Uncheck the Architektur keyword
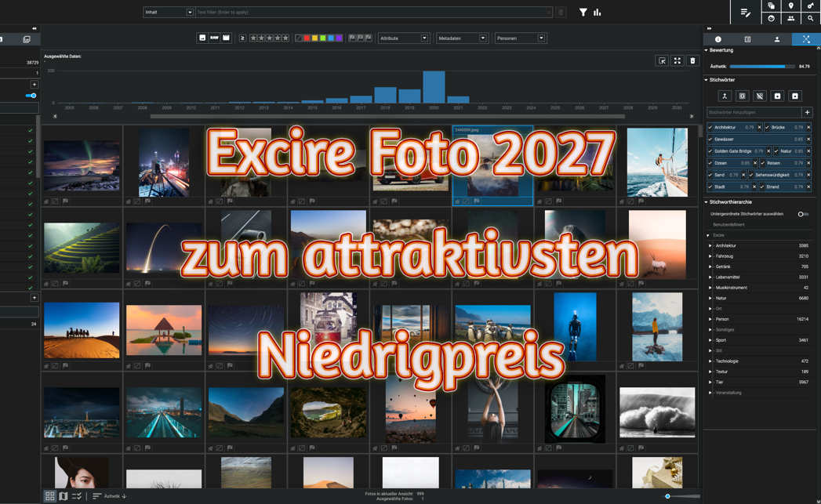821x504 pixels. point(710,127)
